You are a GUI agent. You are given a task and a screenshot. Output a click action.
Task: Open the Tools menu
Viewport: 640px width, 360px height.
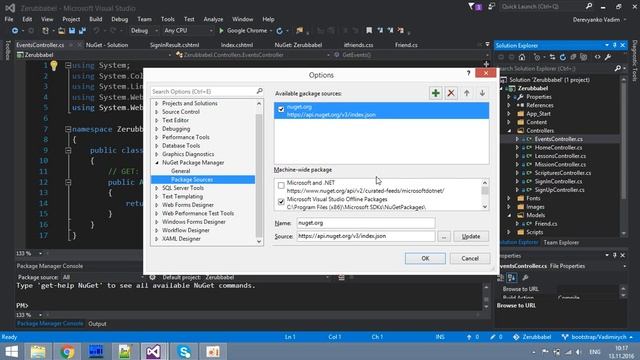(x=167, y=19)
